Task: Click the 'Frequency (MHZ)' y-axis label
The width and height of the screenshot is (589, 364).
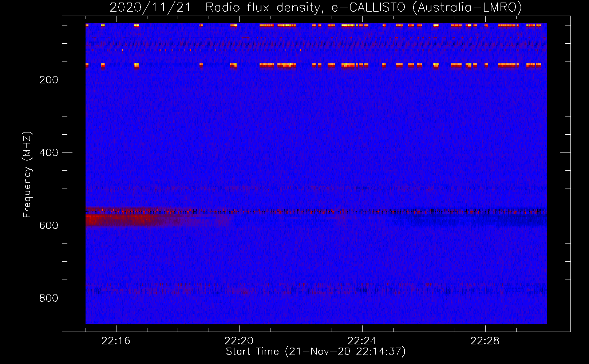Action: [x=27, y=175]
